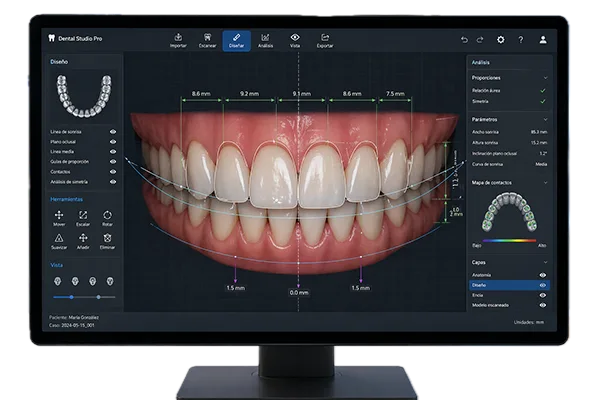The width and height of the screenshot is (600, 400).
Task: Open the user profile icon
Action: point(543,40)
